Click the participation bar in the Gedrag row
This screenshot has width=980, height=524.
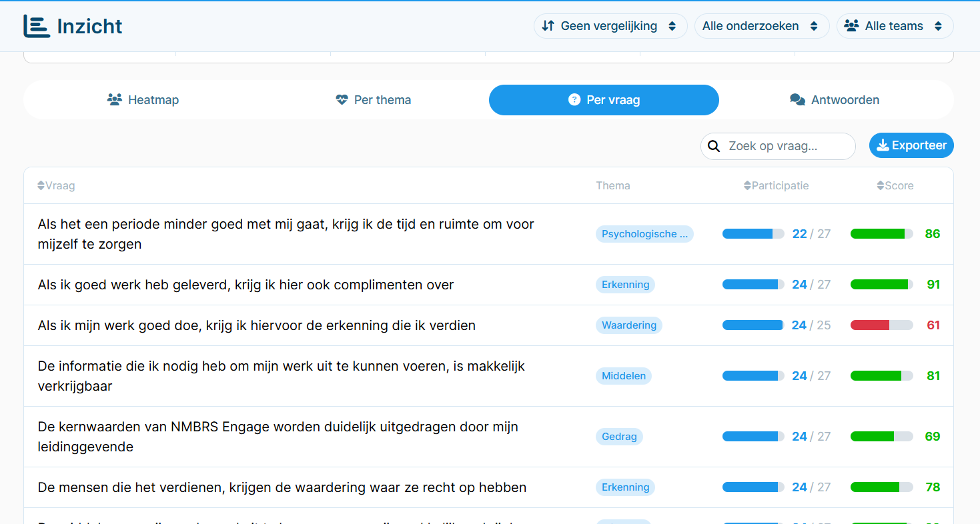point(753,437)
